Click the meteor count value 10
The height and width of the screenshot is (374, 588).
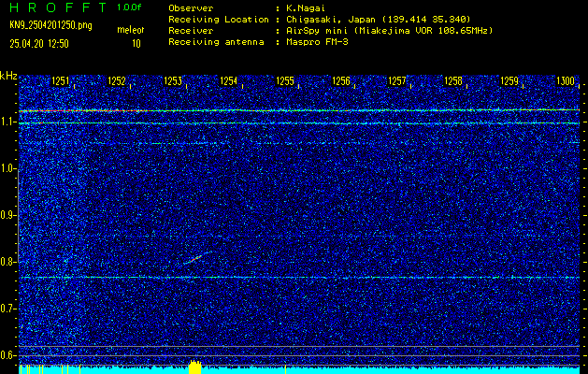click(x=136, y=44)
